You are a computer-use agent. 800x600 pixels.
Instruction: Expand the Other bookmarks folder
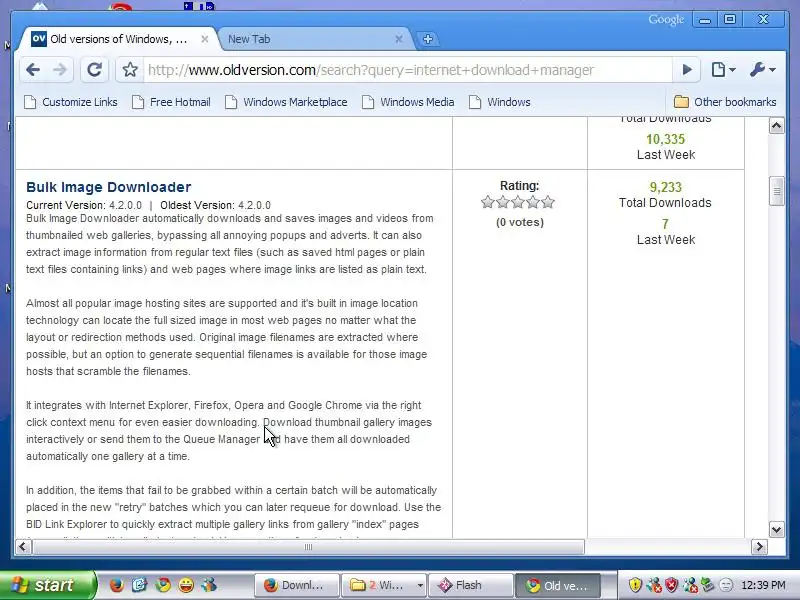pos(725,102)
